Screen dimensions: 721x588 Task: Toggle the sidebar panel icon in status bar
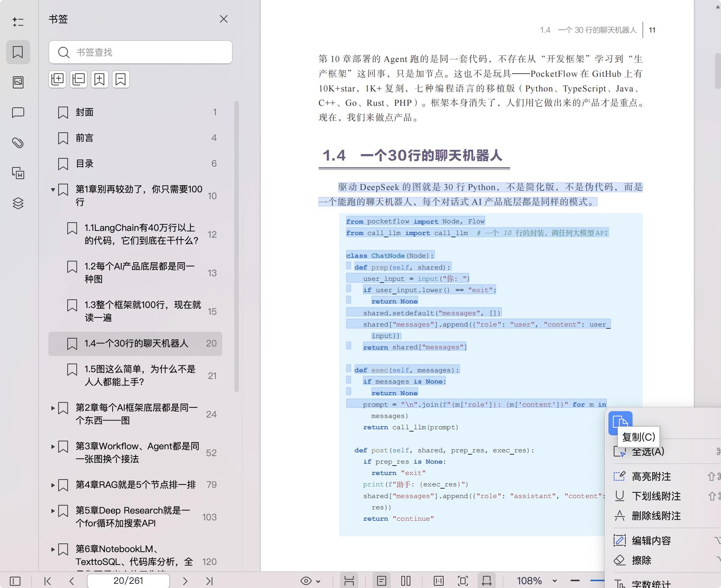[15, 581]
